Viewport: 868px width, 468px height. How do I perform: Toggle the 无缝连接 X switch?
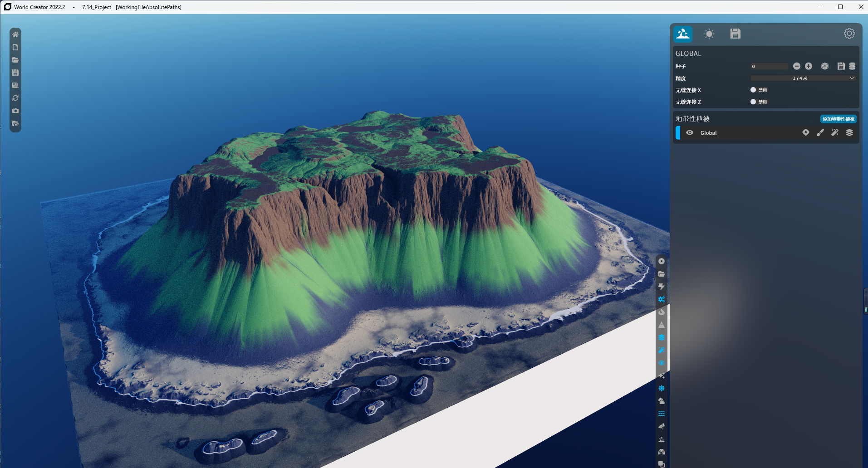pyautogui.click(x=753, y=90)
